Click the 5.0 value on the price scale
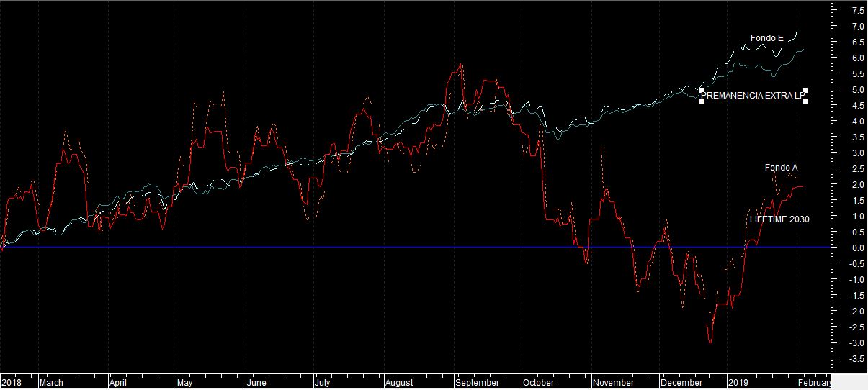Viewport: 868px width, 390px height. (x=859, y=90)
